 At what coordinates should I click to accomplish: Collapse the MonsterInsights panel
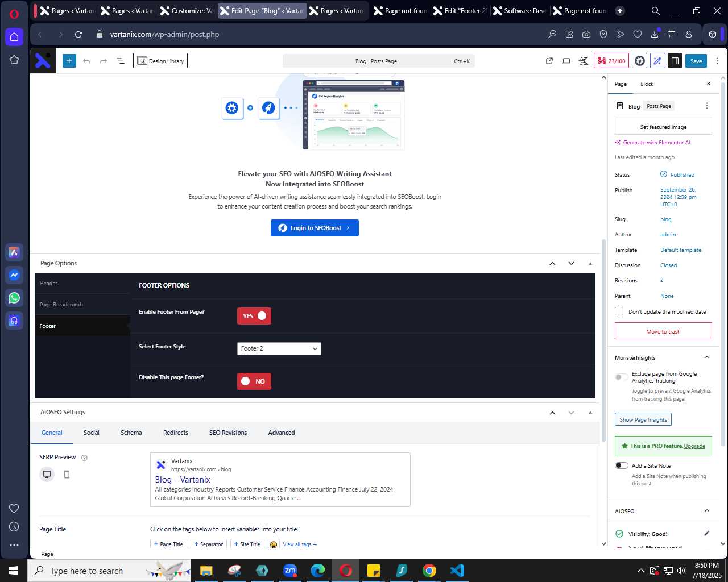point(707,357)
